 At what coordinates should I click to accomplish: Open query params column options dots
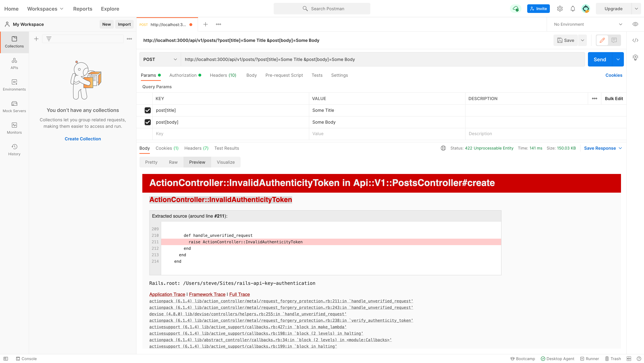(x=595, y=98)
